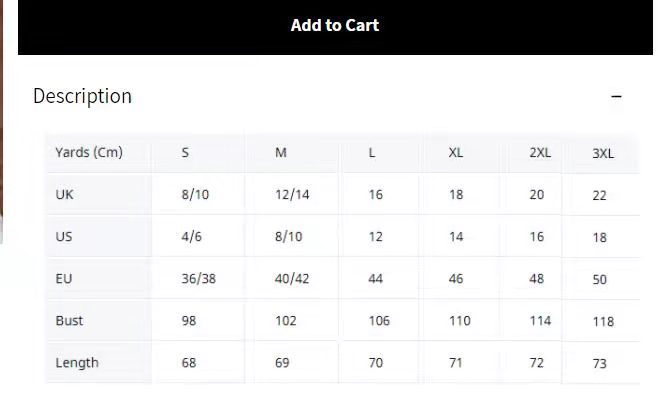The height and width of the screenshot is (403, 668).
Task: Click the EU 40/42 cell
Action: click(292, 279)
